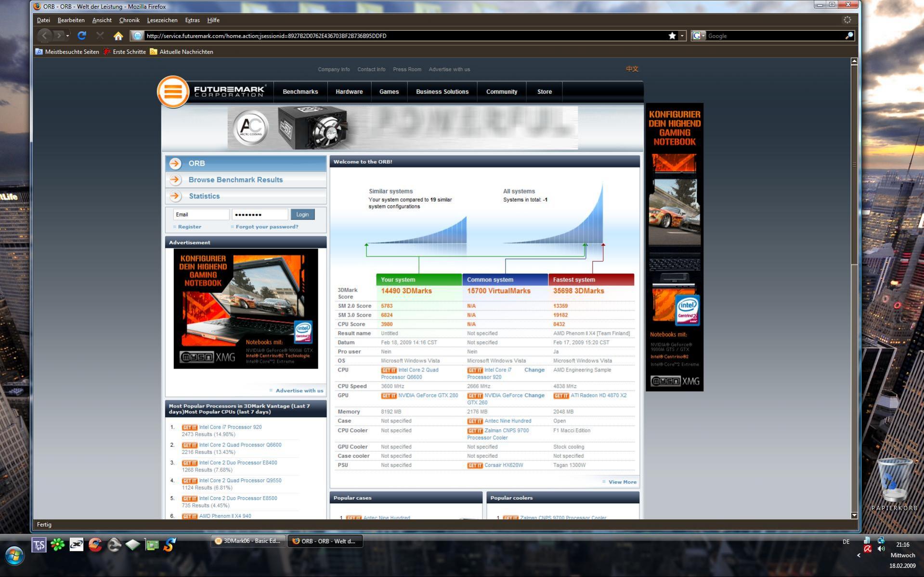924x577 pixels.
Task: Open history dropdown next to forward button
Action: 67,36
